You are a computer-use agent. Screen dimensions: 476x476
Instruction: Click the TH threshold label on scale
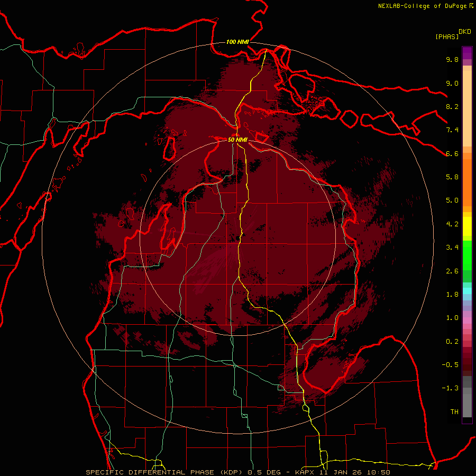pyautogui.click(x=454, y=412)
